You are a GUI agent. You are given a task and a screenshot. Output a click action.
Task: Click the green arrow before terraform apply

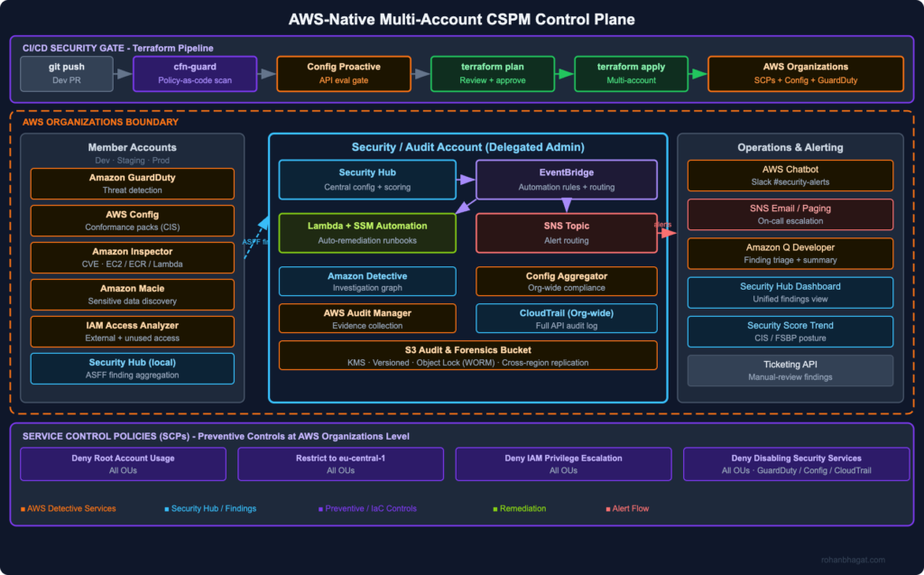[565, 74]
